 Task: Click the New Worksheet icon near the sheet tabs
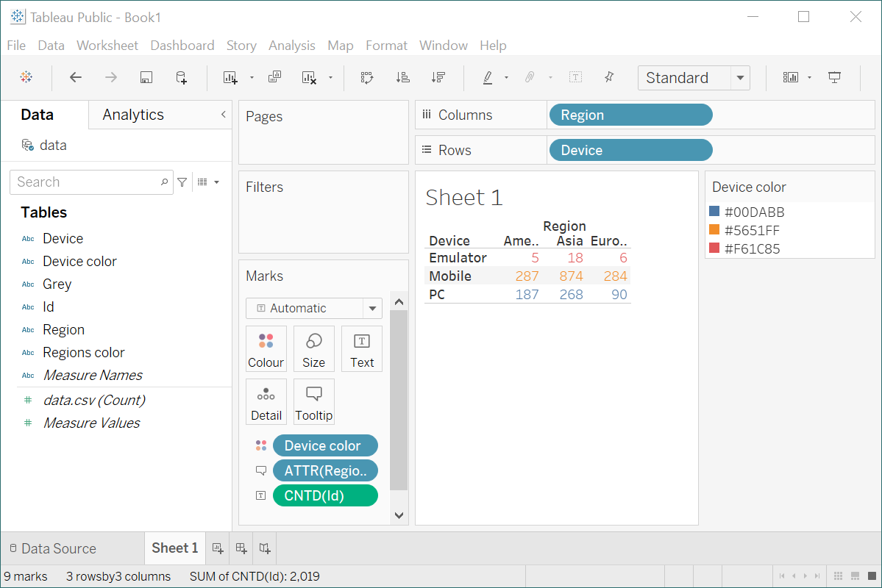click(217, 548)
